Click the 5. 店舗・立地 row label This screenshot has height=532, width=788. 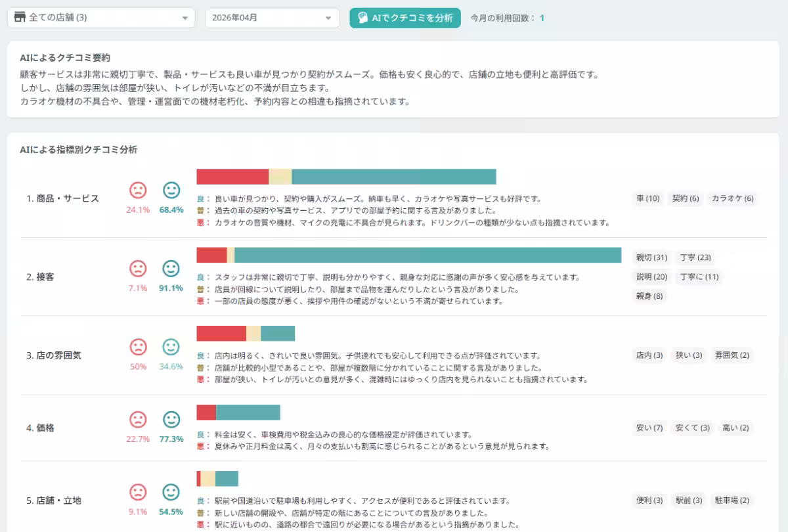point(54,500)
